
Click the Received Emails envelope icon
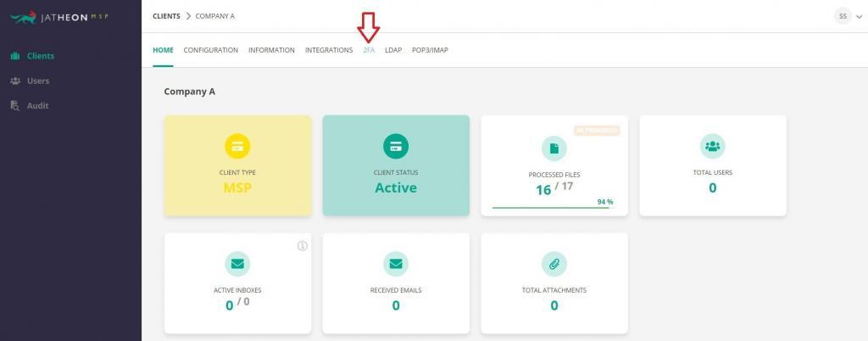click(396, 264)
